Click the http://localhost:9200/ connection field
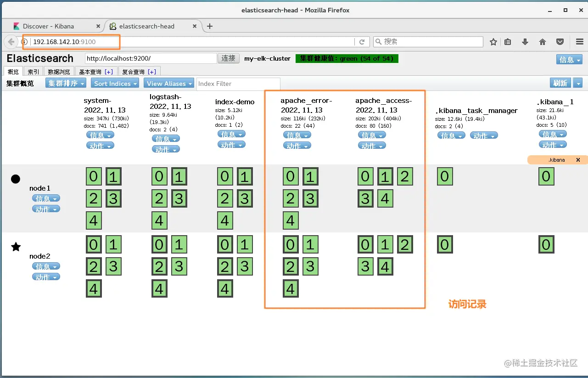Screen dimensions: 588x378 click(151, 58)
